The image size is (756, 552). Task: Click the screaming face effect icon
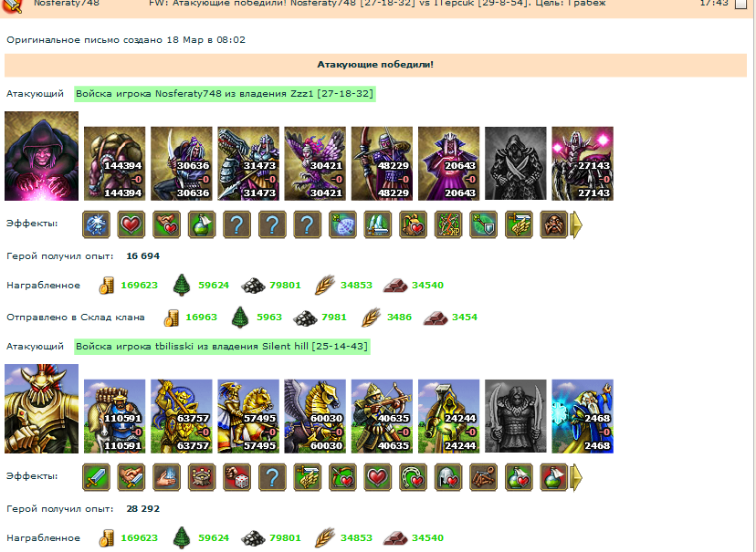click(553, 224)
